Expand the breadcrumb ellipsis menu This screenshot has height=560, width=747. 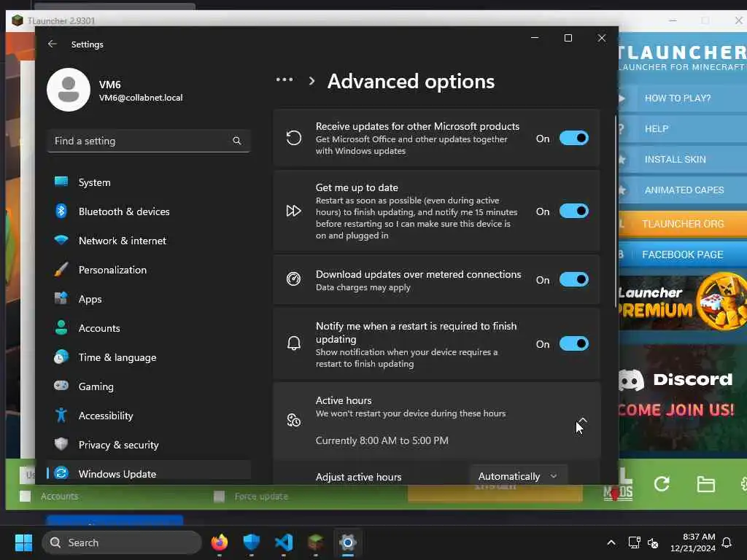[285, 80]
